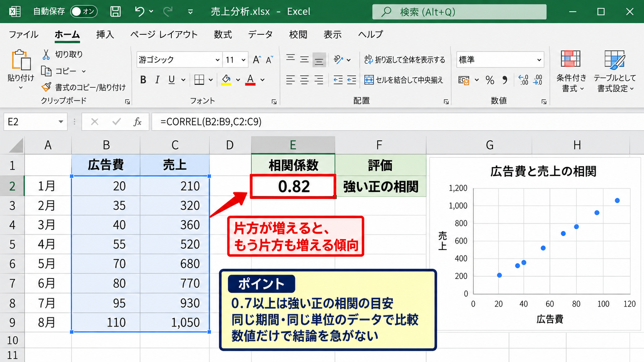Click in the formula bar showing CORREL

coord(397,122)
